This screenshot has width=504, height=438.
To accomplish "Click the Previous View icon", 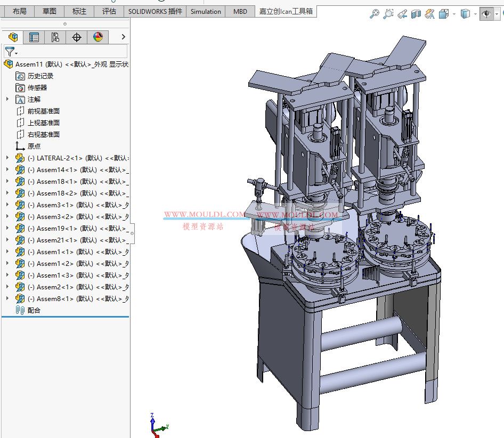I will coord(403,14).
